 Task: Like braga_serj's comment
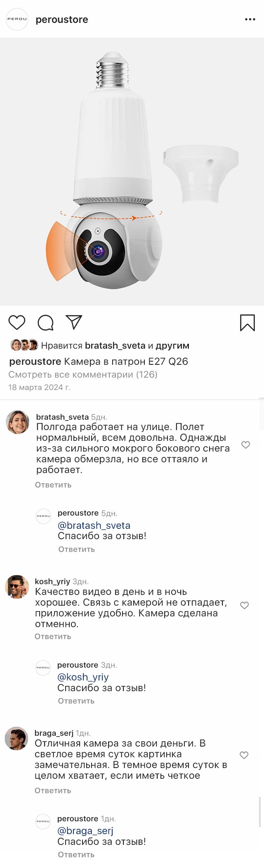(244, 755)
